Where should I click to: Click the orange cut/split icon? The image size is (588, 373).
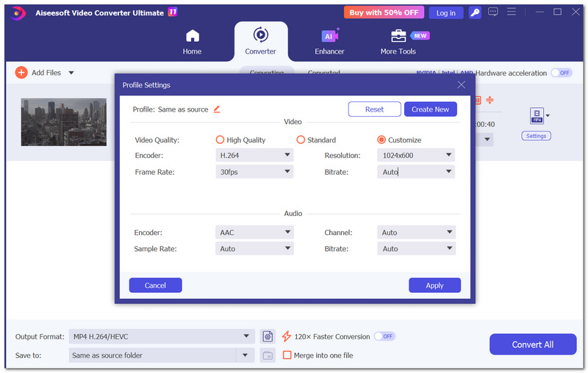pyautogui.click(x=490, y=100)
